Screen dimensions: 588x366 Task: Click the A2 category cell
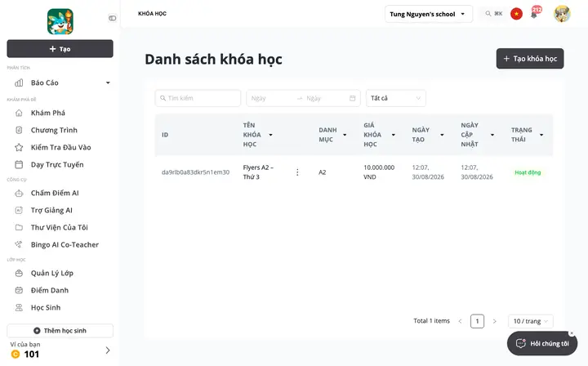(x=322, y=172)
